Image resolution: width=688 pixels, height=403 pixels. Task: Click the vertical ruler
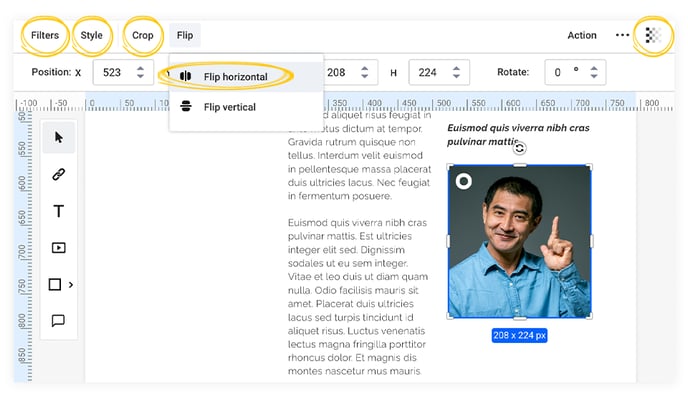pyautogui.click(x=23, y=246)
